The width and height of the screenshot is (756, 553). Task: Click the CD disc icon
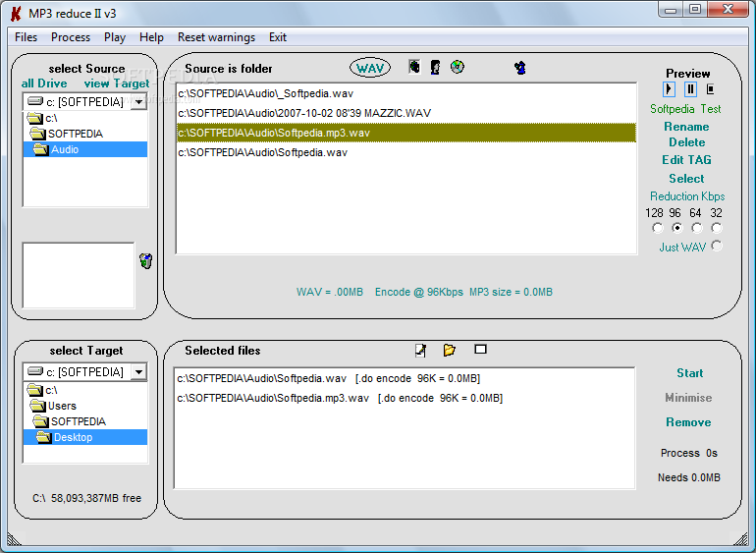pos(458,67)
